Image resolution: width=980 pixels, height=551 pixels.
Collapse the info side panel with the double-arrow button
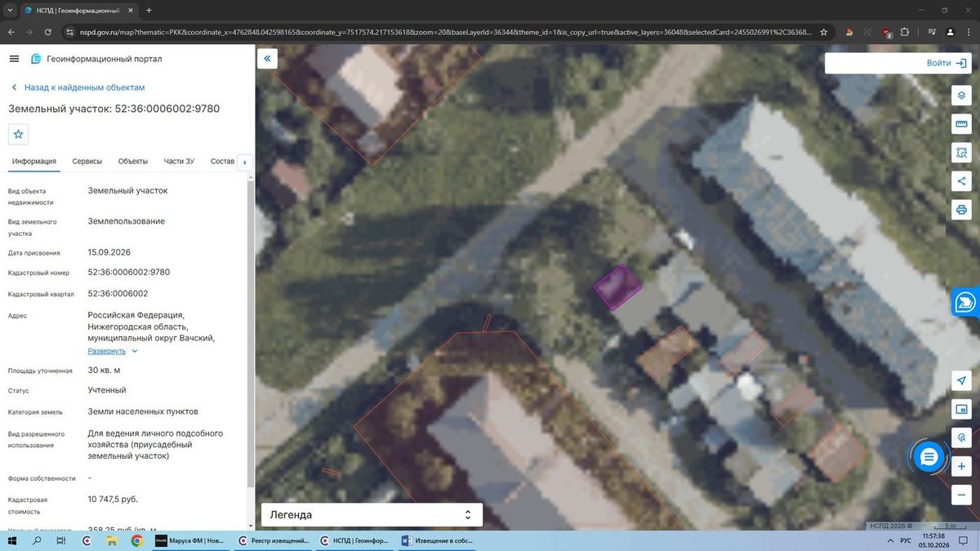tap(267, 59)
